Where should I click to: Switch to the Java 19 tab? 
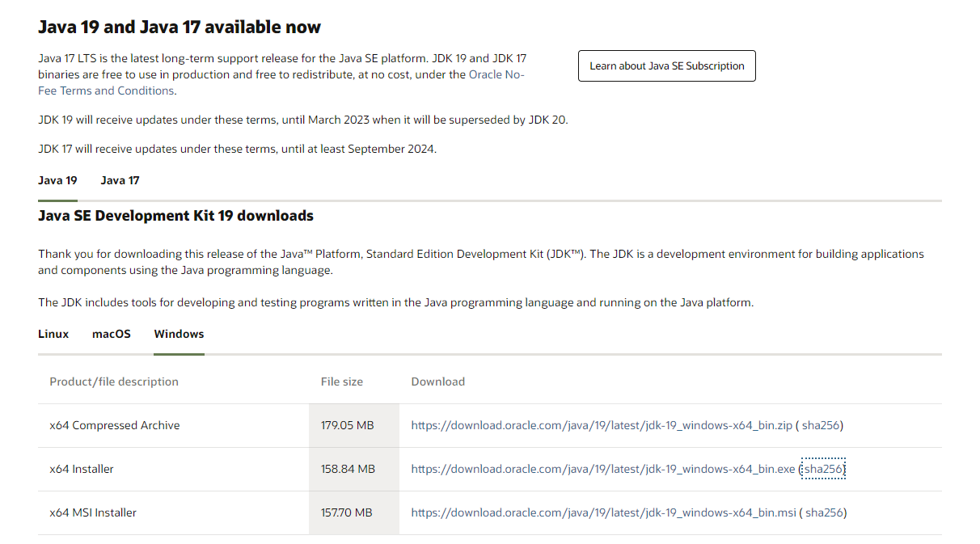57,180
